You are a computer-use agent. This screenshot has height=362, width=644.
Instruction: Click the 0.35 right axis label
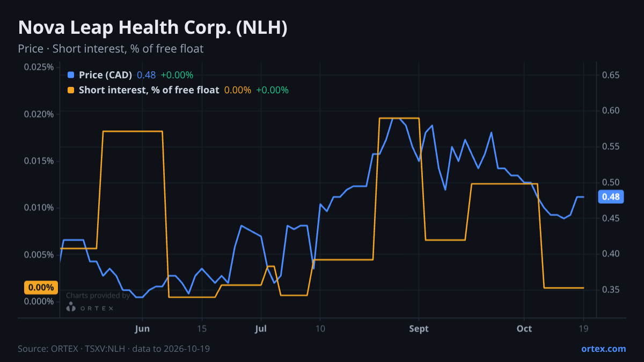(611, 290)
